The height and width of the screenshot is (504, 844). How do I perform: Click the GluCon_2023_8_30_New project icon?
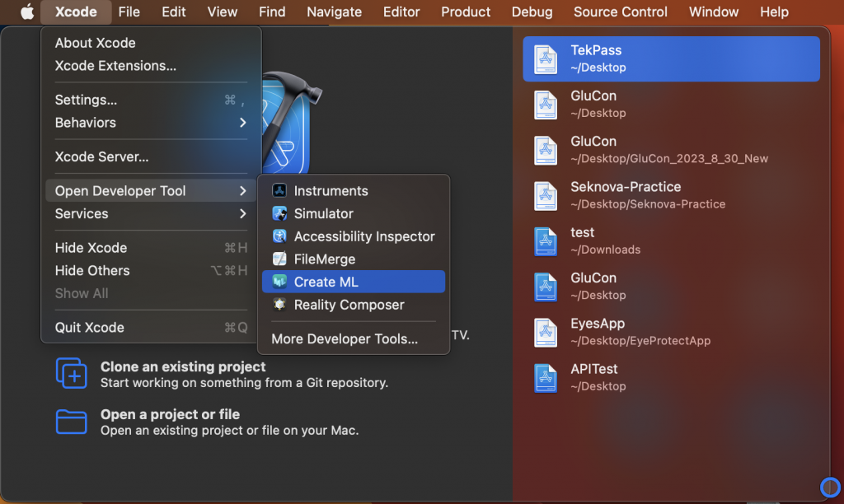click(x=546, y=150)
